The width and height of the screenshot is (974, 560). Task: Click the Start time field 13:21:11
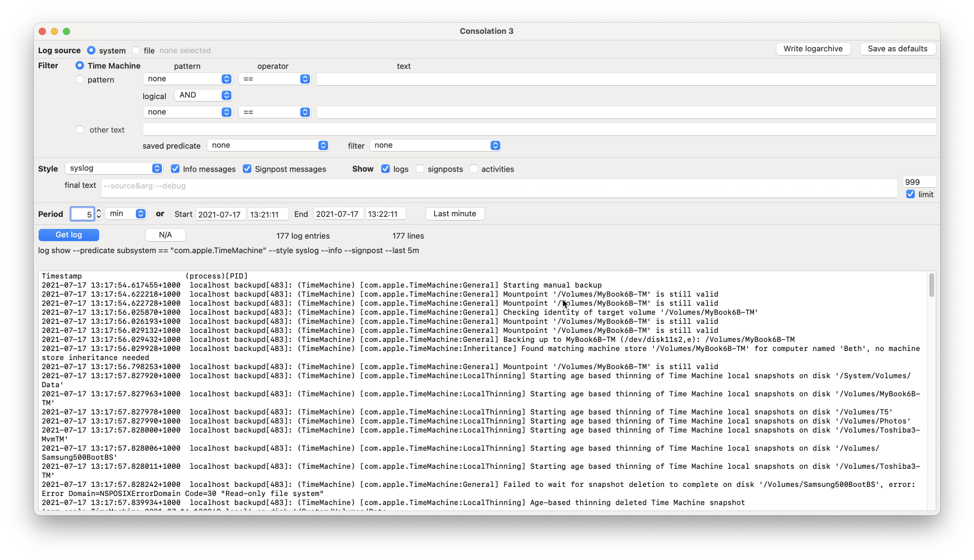click(x=268, y=214)
